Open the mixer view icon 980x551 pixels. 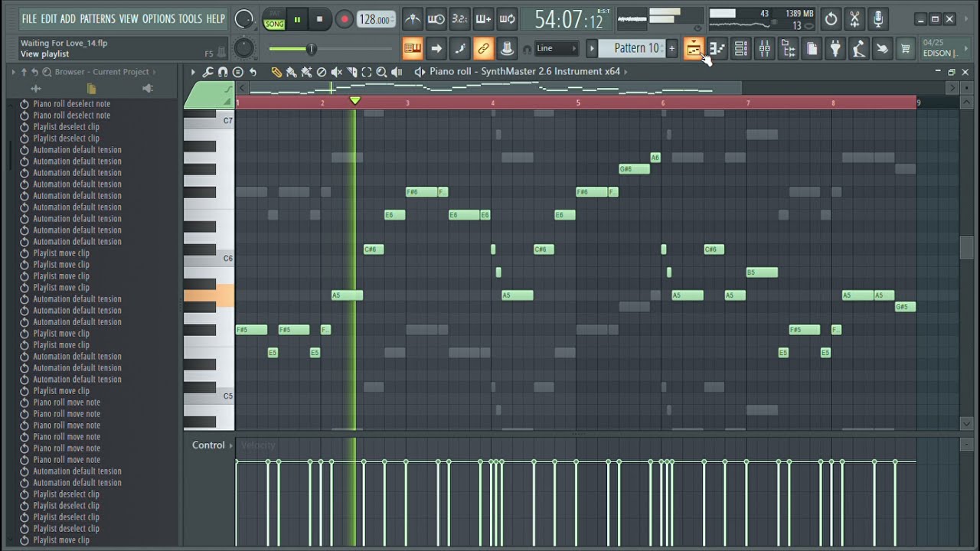(765, 49)
